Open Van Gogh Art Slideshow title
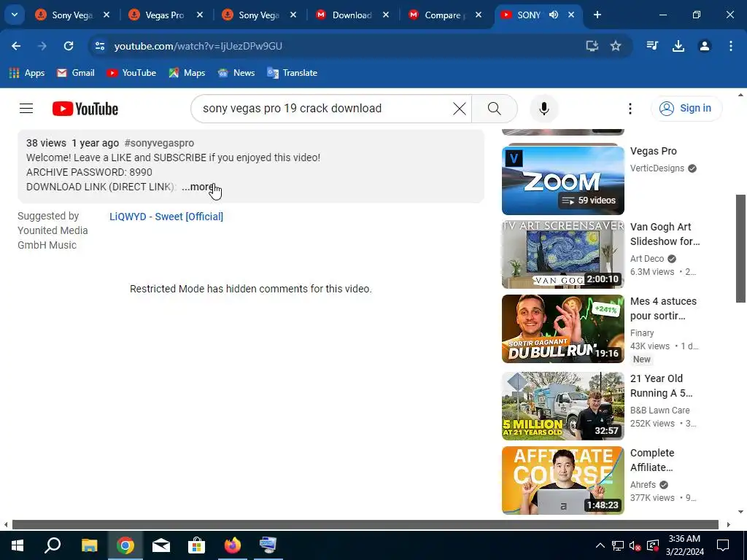This screenshot has height=560, width=747. (665, 234)
